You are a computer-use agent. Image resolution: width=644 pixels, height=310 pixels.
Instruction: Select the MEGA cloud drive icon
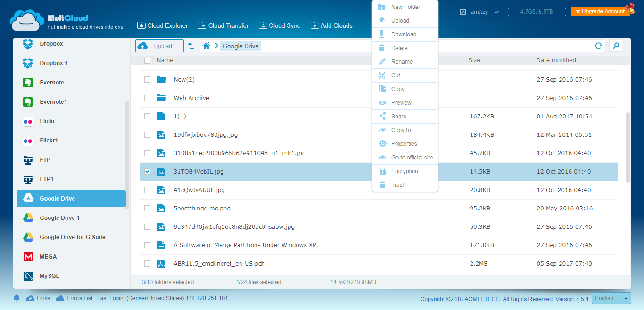coord(28,257)
